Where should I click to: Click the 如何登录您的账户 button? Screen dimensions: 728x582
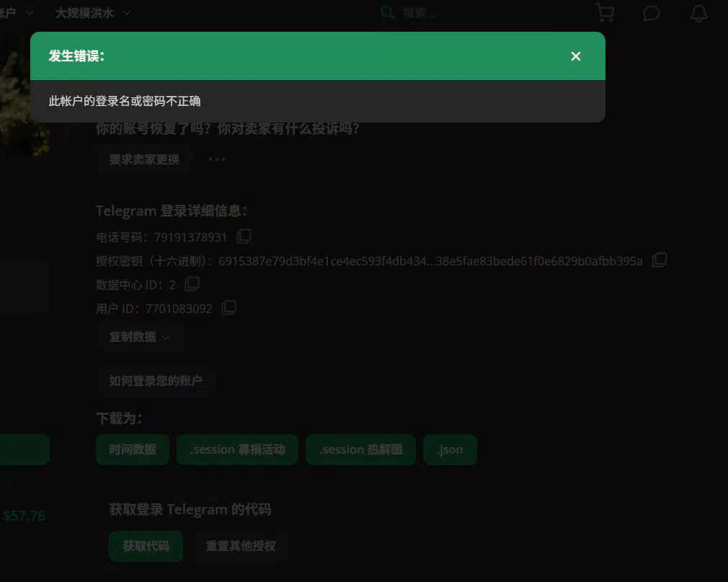pyautogui.click(x=156, y=381)
